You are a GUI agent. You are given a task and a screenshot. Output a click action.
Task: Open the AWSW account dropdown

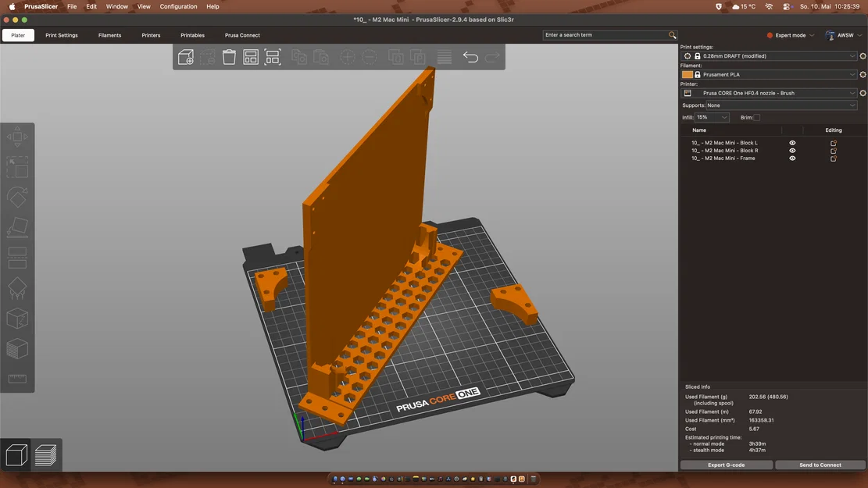[844, 35]
